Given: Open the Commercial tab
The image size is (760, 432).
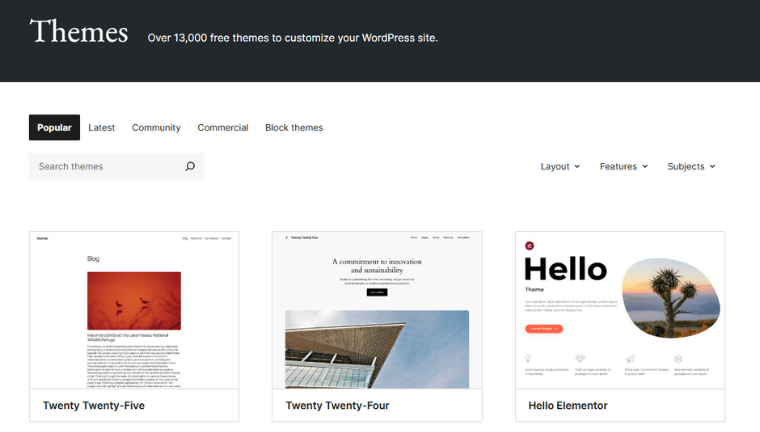Looking at the screenshot, I should [222, 128].
